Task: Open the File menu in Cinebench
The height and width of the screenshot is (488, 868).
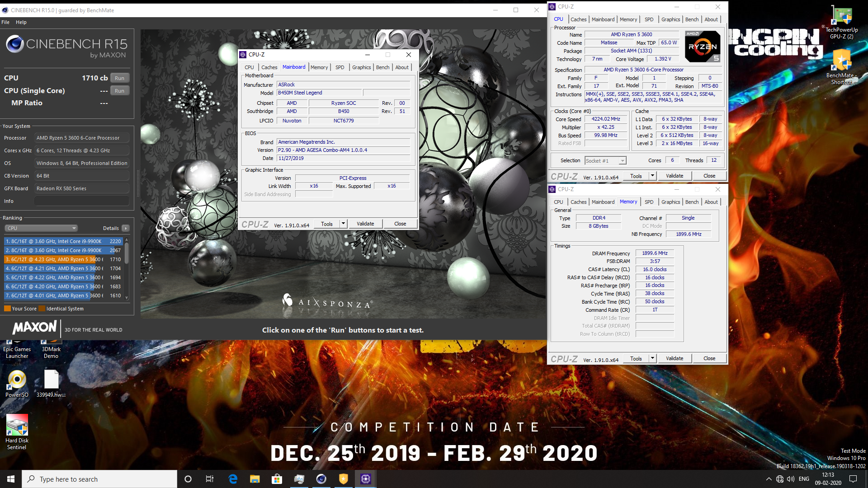Action: (x=5, y=22)
